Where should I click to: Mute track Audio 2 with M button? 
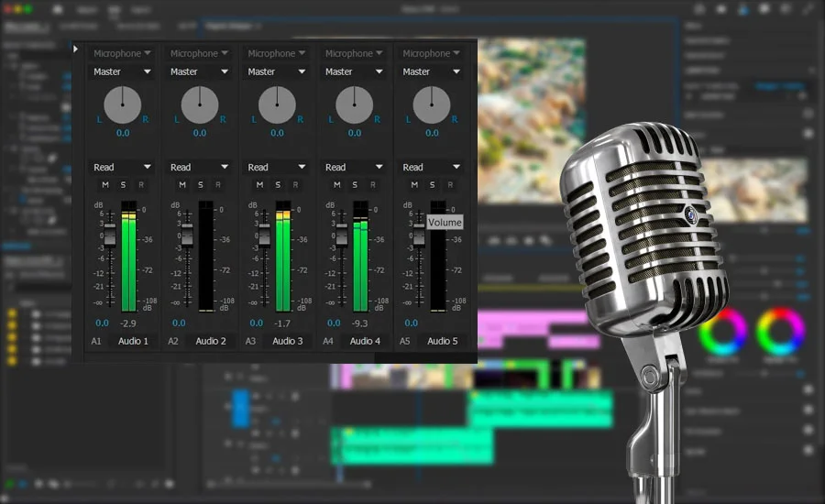[182, 185]
